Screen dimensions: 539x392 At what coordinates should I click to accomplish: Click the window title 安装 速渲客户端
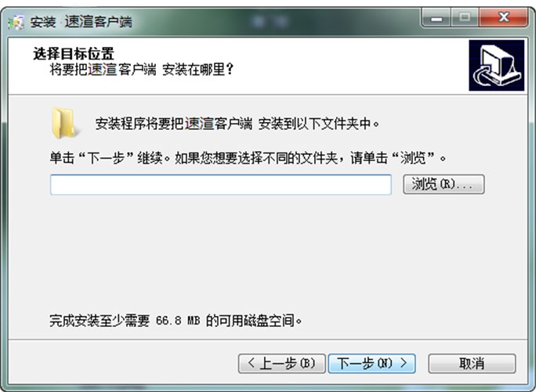[81, 22]
